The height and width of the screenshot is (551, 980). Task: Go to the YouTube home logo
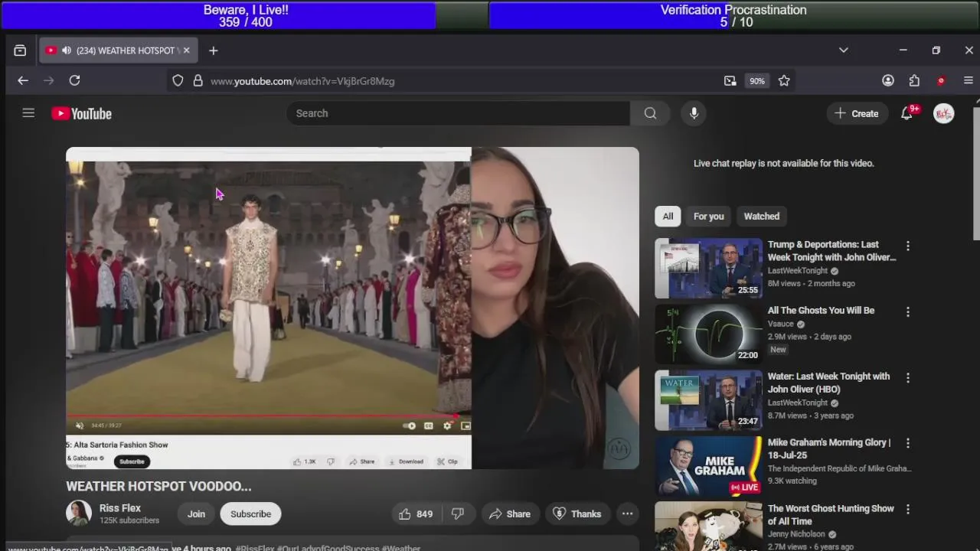pyautogui.click(x=82, y=113)
